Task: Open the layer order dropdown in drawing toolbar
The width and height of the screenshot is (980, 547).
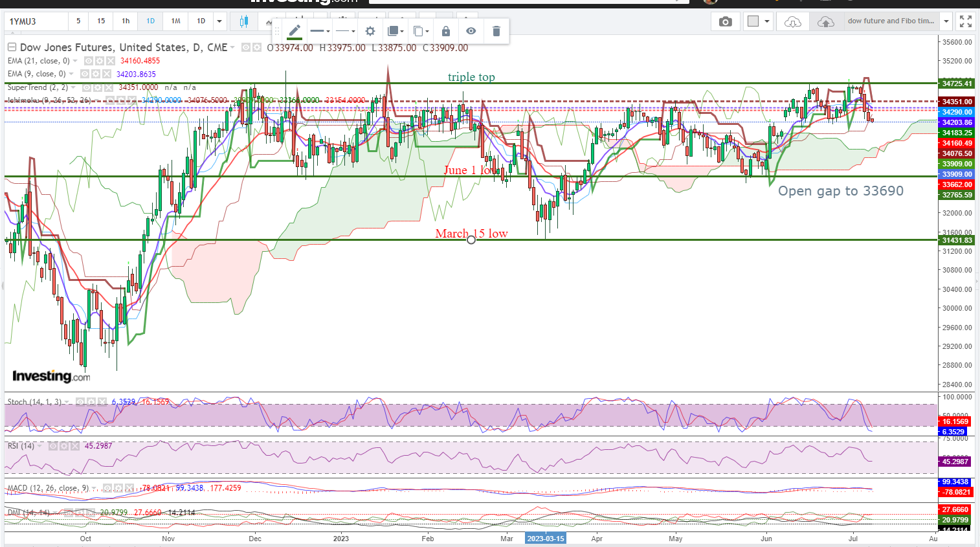Action: coord(395,31)
